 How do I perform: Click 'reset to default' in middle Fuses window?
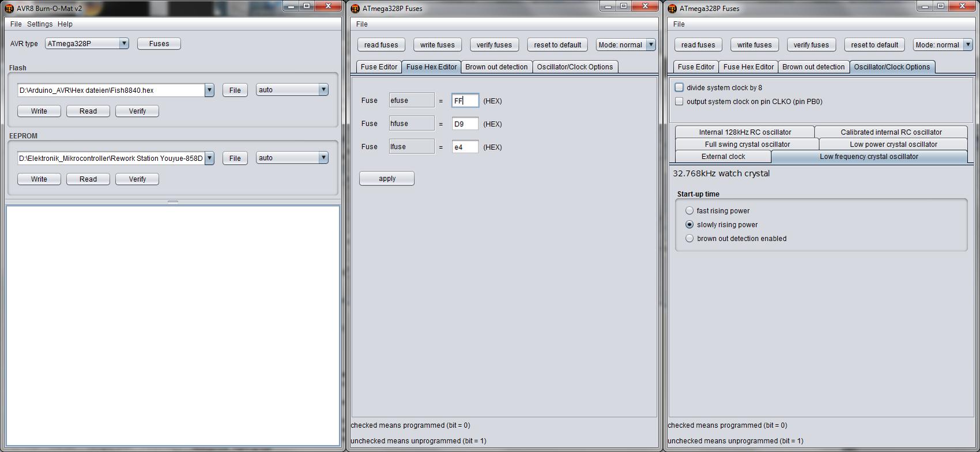(x=557, y=44)
